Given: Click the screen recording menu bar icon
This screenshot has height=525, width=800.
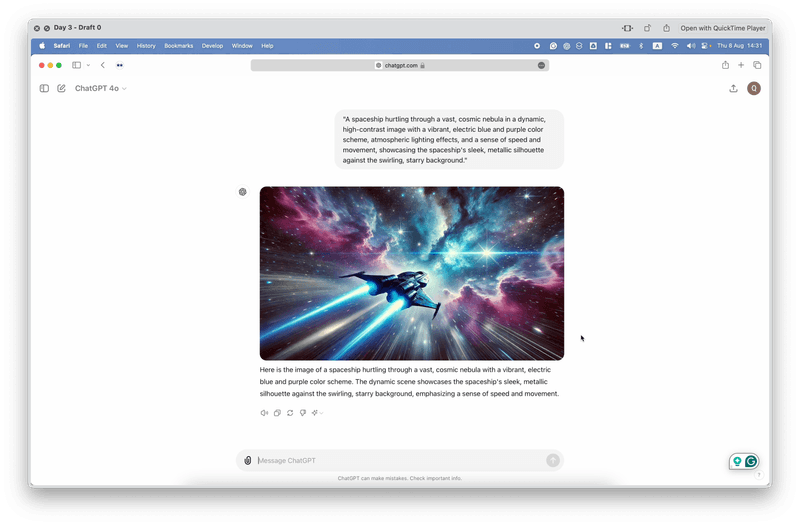Looking at the screenshot, I should [x=537, y=46].
